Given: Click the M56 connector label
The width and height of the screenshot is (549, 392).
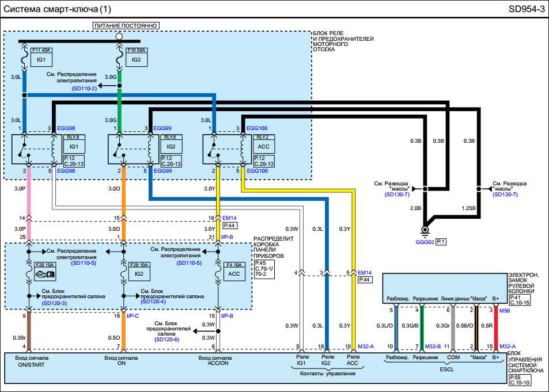Looking at the screenshot, I should pyautogui.click(x=505, y=310).
